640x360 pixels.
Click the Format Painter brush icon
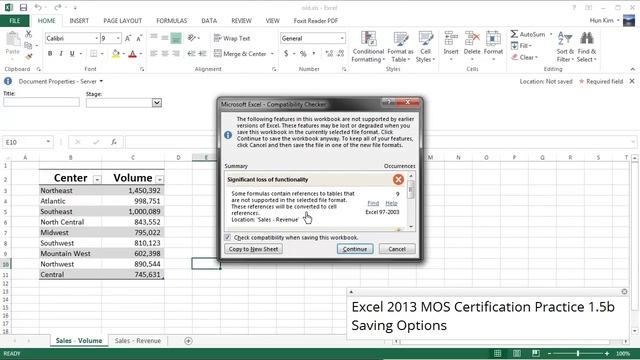28,57
